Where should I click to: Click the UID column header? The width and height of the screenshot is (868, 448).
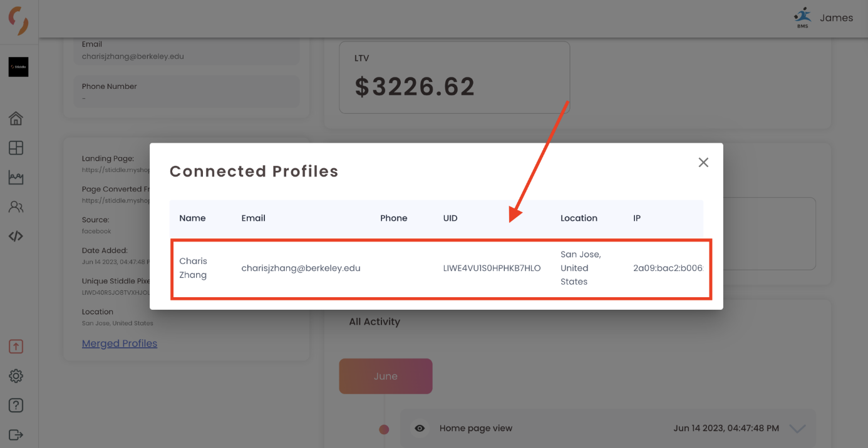450,218
